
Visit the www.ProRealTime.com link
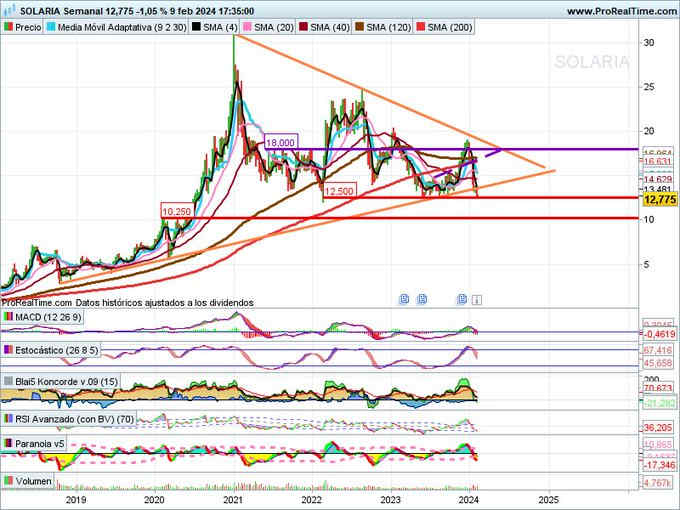point(622,11)
